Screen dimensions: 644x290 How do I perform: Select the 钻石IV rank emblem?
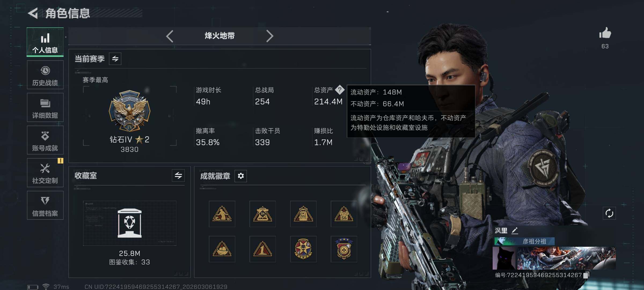pyautogui.click(x=130, y=111)
